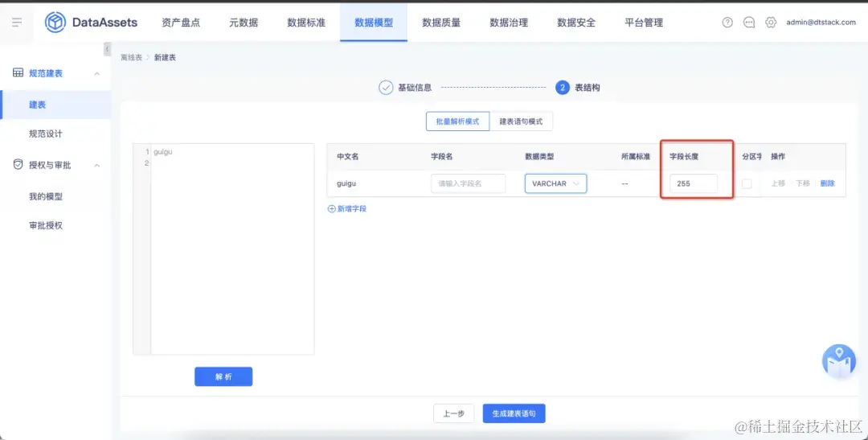Click the 授权与审批 shield icon
The height and width of the screenshot is (440, 868).
pyautogui.click(x=18, y=165)
